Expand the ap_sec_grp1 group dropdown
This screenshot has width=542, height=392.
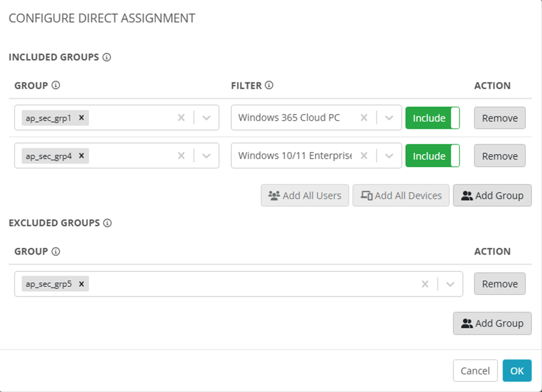[207, 118]
